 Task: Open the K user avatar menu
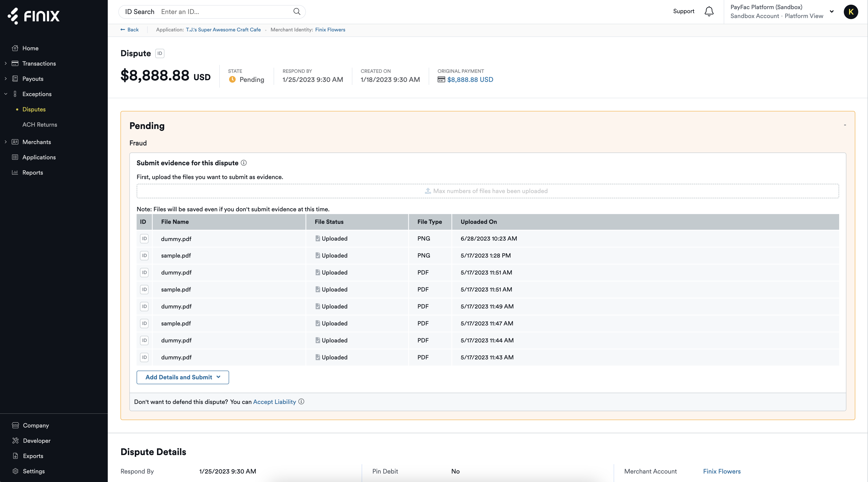[x=851, y=12]
